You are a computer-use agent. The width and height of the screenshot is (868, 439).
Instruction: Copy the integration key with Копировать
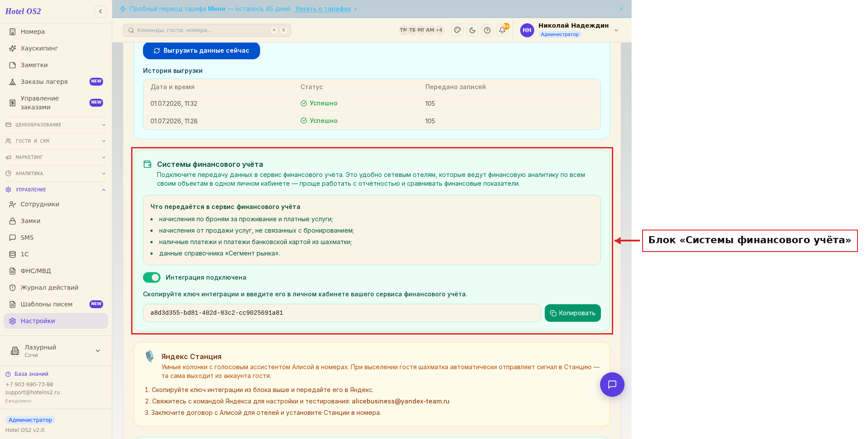(x=572, y=313)
